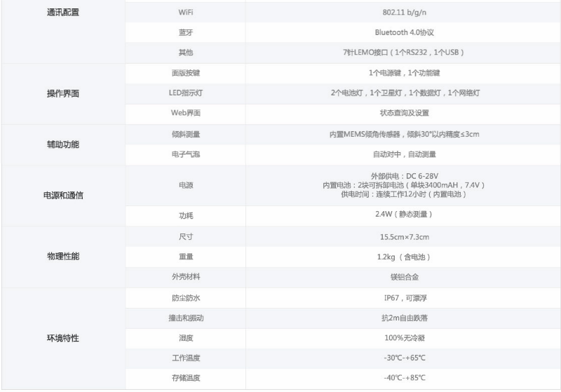Click the 镁铝合金 shell material value
This screenshot has height=392, width=561.
coord(404,277)
